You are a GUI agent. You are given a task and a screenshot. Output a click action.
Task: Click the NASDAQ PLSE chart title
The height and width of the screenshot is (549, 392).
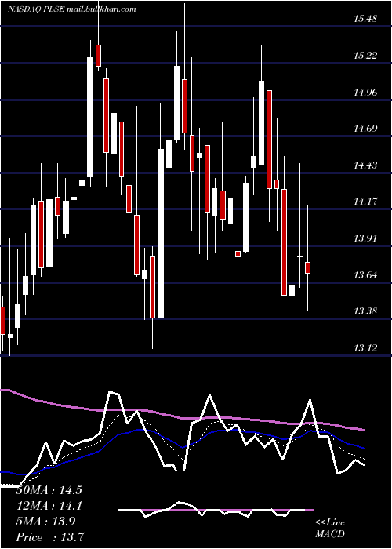(72, 9)
